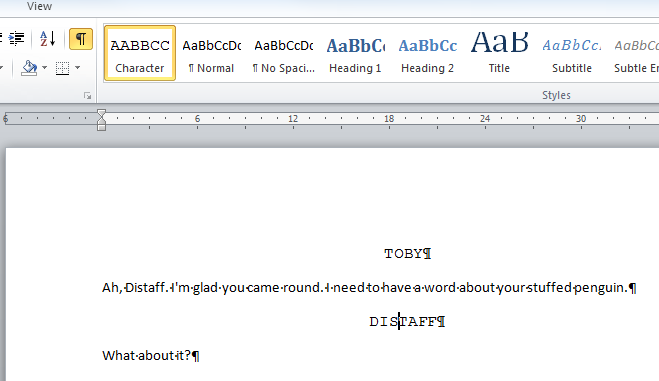Apply the Heading 2 style

(427, 53)
